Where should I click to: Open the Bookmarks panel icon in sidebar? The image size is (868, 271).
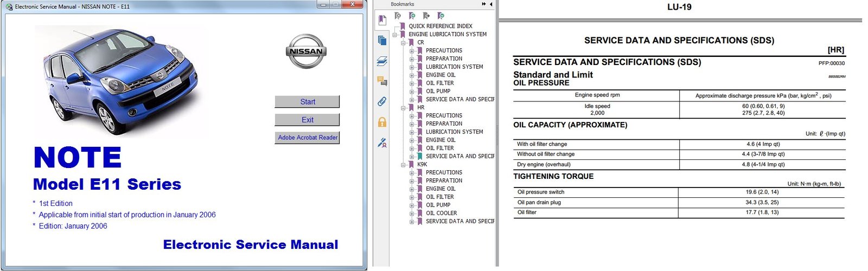pyautogui.click(x=382, y=20)
